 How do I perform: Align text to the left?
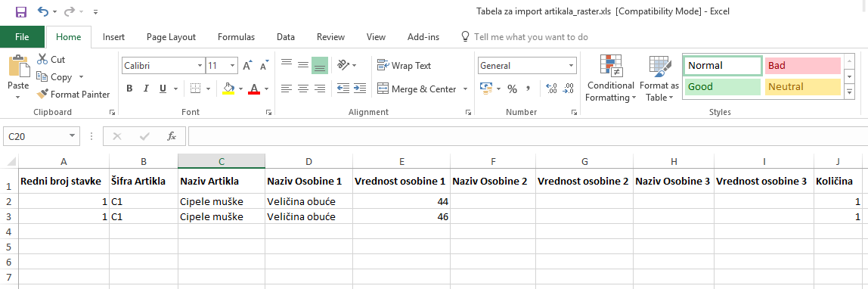pos(287,89)
